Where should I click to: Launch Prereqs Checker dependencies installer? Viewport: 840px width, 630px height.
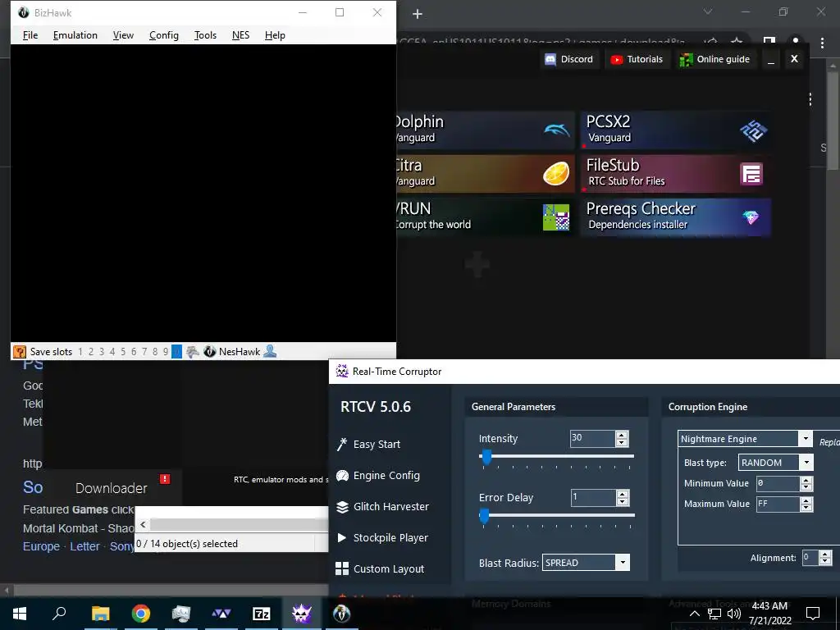[x=676, y=217]
